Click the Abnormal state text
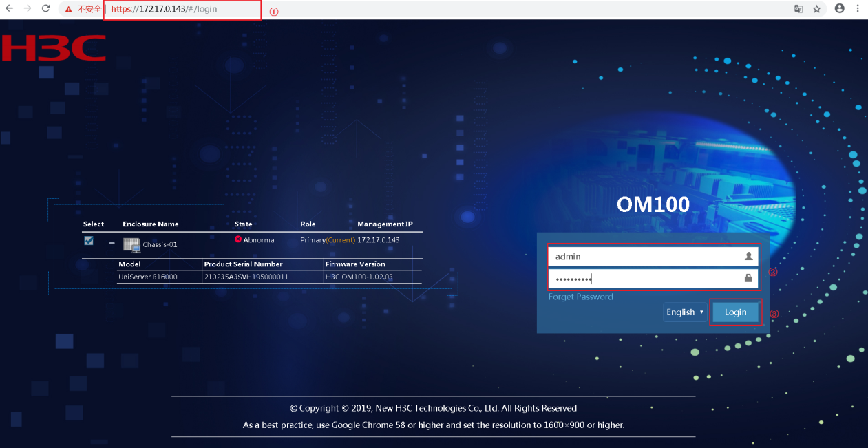The width and height of the screenshot is (868, 448). pyautogui.click(x=260, y=240)
